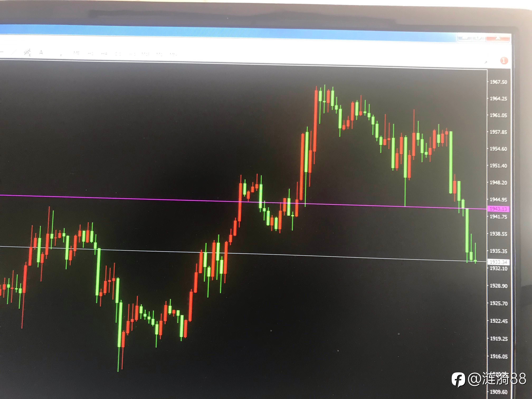532x399 pixels.
Task: Switch chart to D1 timeframe
Action: pyautogui.click(x=118, y=54)
